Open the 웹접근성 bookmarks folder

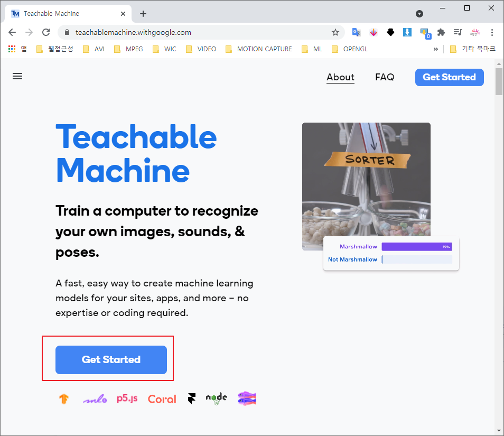point(54,49)
